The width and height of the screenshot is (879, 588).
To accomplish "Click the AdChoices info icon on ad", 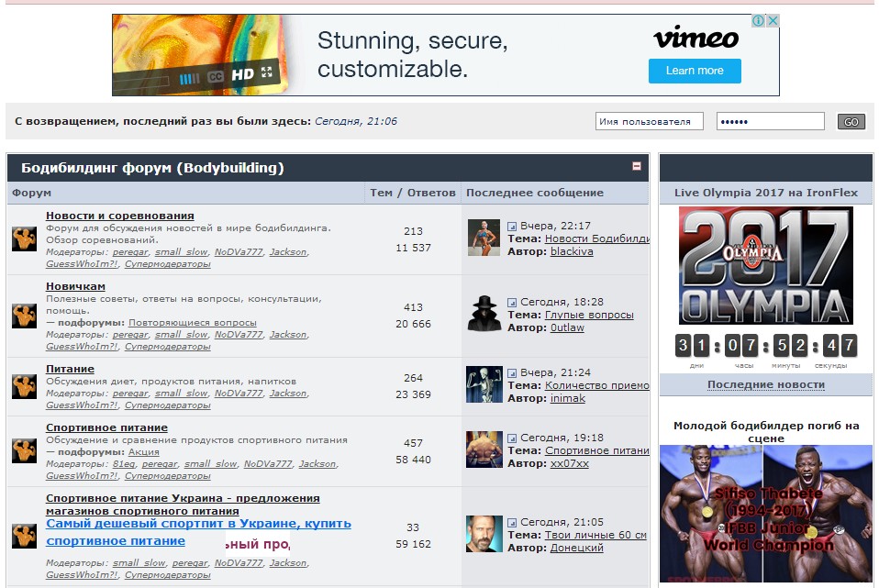I will coord(759,21).
